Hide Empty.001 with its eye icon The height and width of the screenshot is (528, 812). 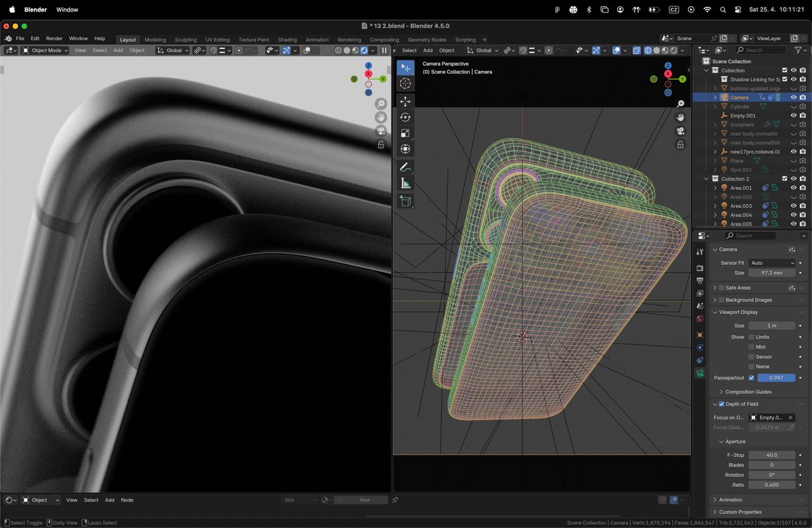coord(794,116)
